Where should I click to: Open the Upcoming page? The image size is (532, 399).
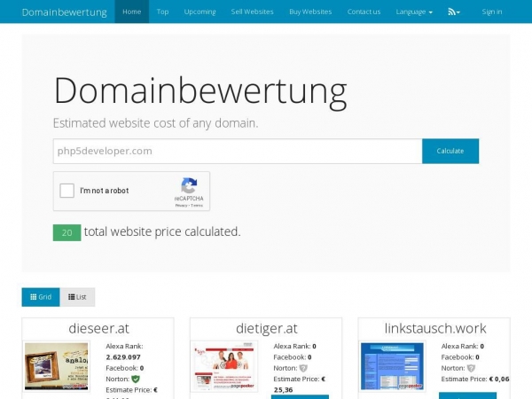199,12
